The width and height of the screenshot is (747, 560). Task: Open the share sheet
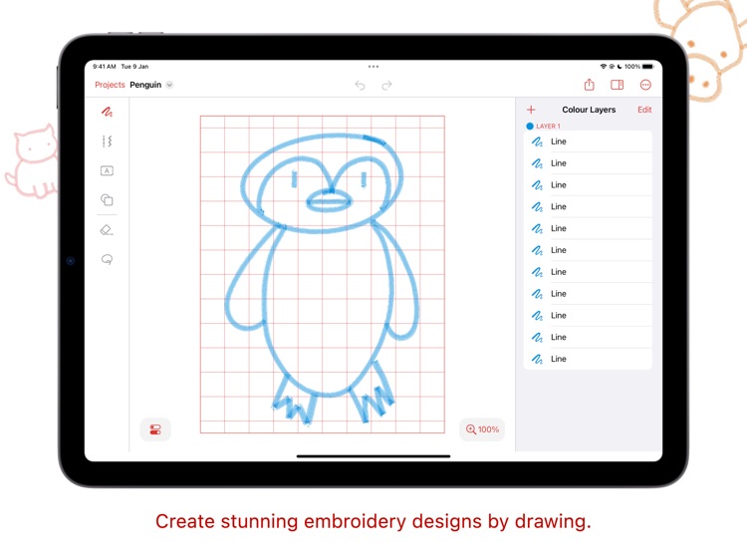pos(590,85)
